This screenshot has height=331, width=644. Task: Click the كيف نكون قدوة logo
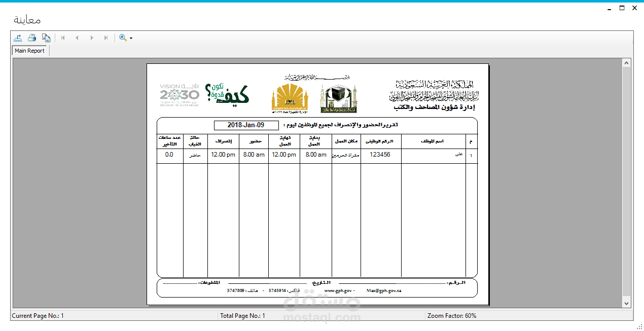point(227,94)
